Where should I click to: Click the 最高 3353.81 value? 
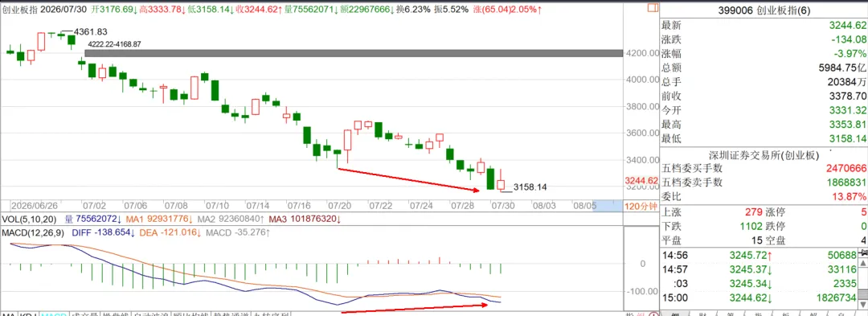848,125
